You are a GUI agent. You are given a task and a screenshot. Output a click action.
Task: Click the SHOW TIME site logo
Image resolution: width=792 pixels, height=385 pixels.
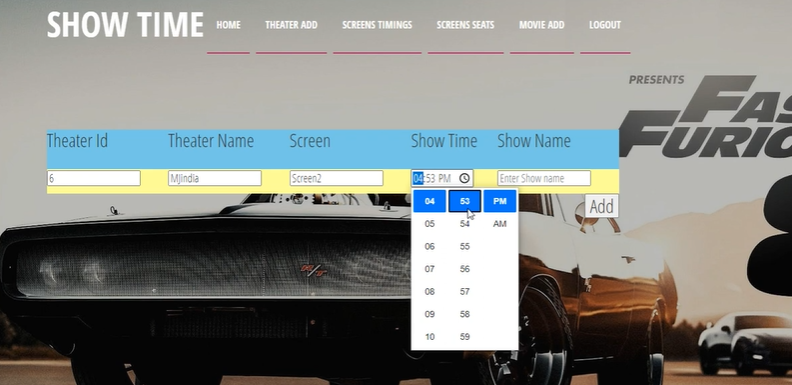[x=125, y=24]
